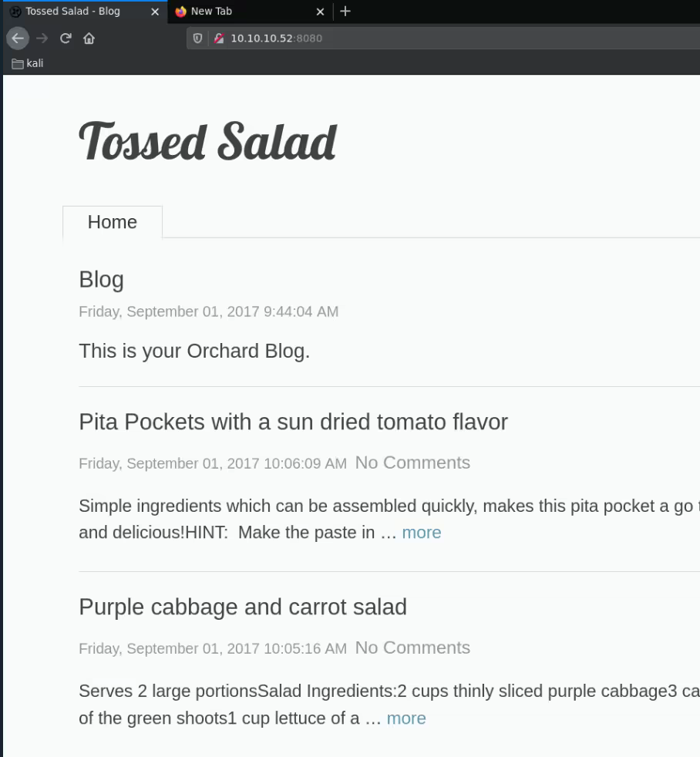The width and height of the screenshot is (700, 757).
Task: Open the kali bookmarks folder
Action: coord(29,63)
